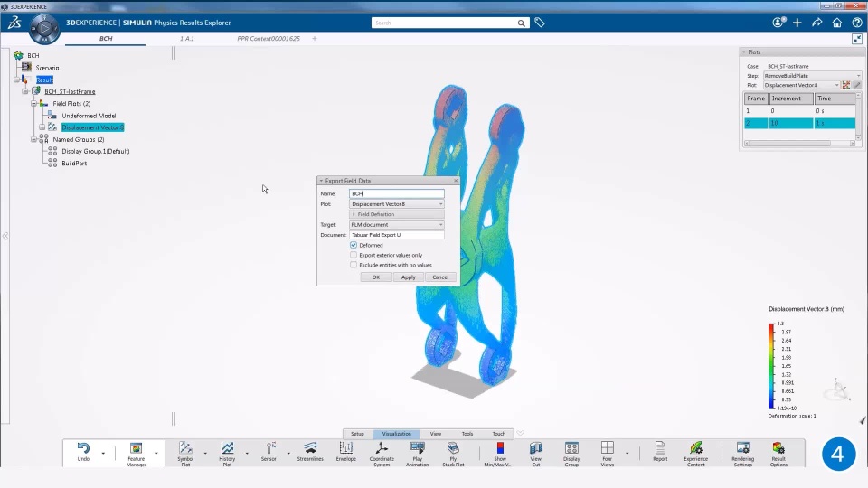Enable Exclude entities with no values
868x488 pixels.
(354, 265)
